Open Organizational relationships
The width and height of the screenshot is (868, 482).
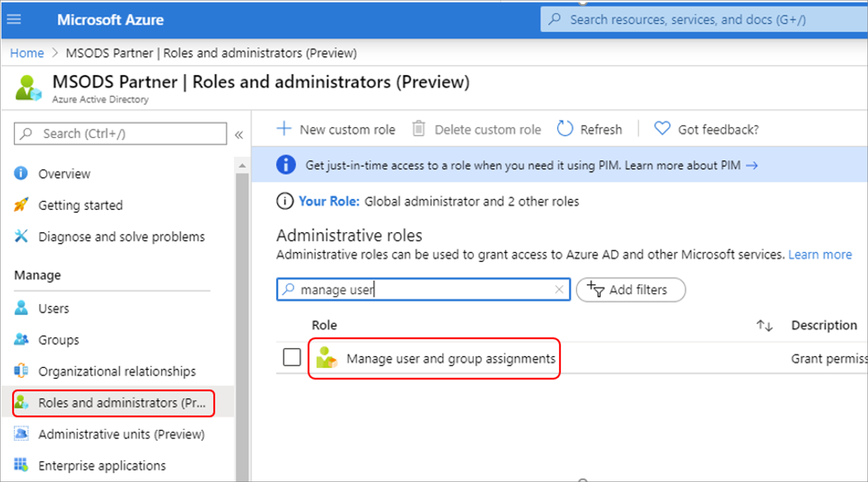pyautogui.click(x=117, y=371)
